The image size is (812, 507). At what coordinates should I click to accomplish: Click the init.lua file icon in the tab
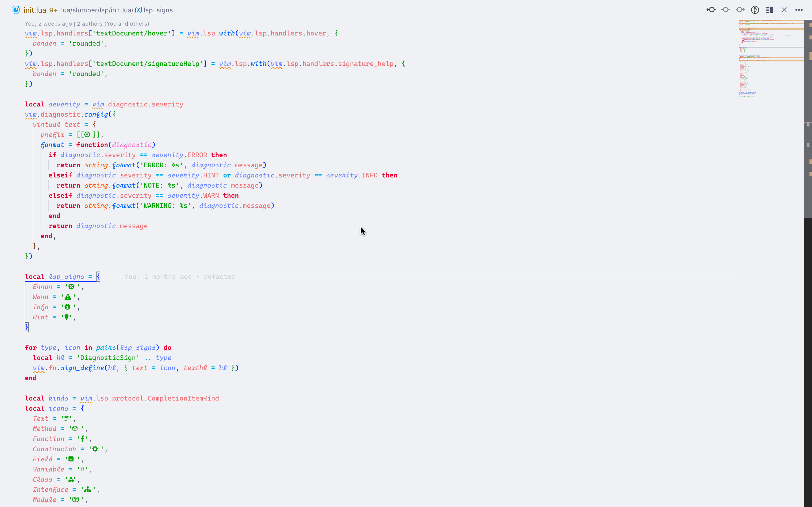(x=16, y=10)
